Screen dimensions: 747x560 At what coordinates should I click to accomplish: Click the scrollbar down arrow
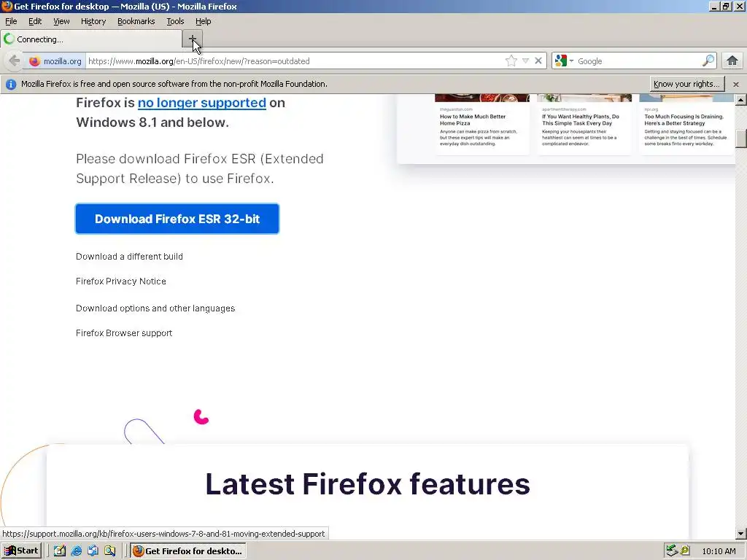click(x=741, y=534)
